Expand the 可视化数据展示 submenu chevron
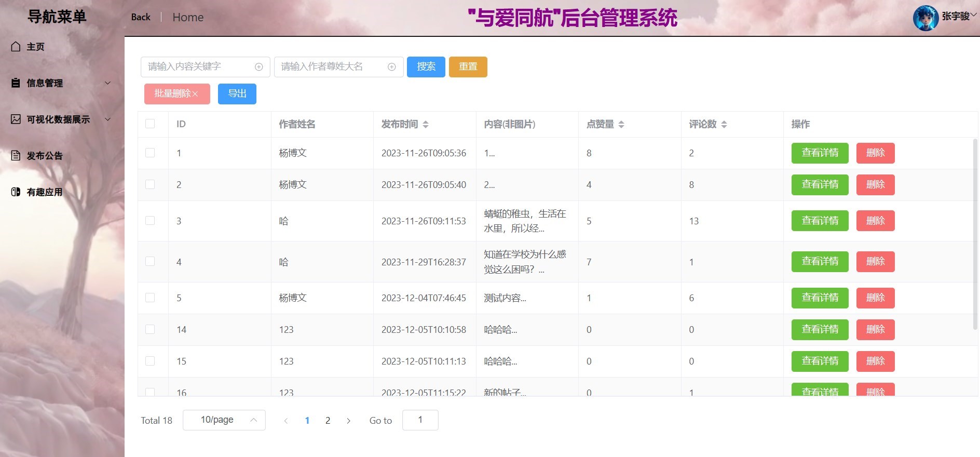The image size is (980, 457). (x=108, y=119)
